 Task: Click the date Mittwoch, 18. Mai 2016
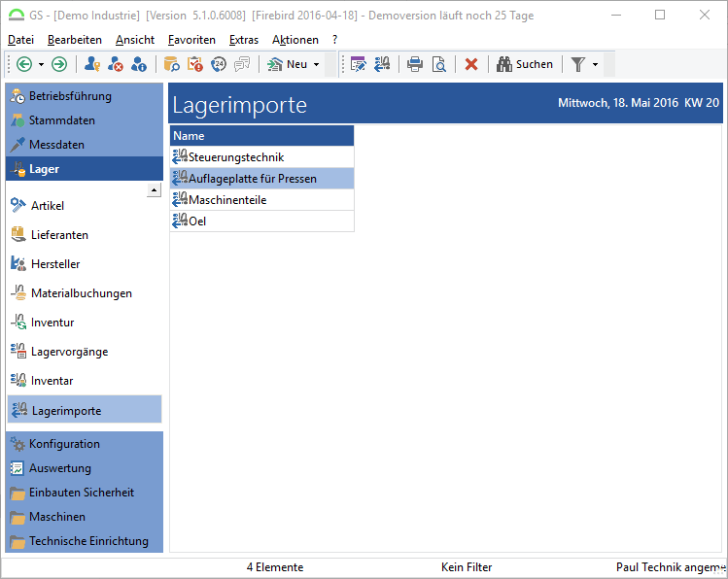[617, 103]
